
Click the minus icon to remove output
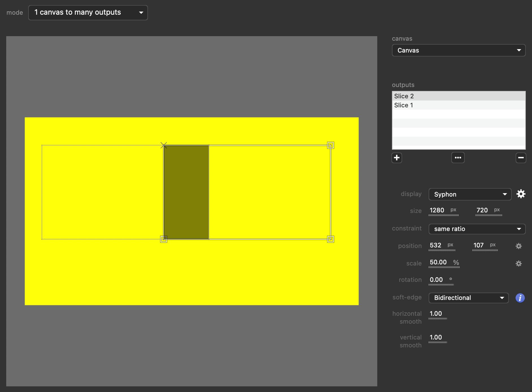coord(521,158)
